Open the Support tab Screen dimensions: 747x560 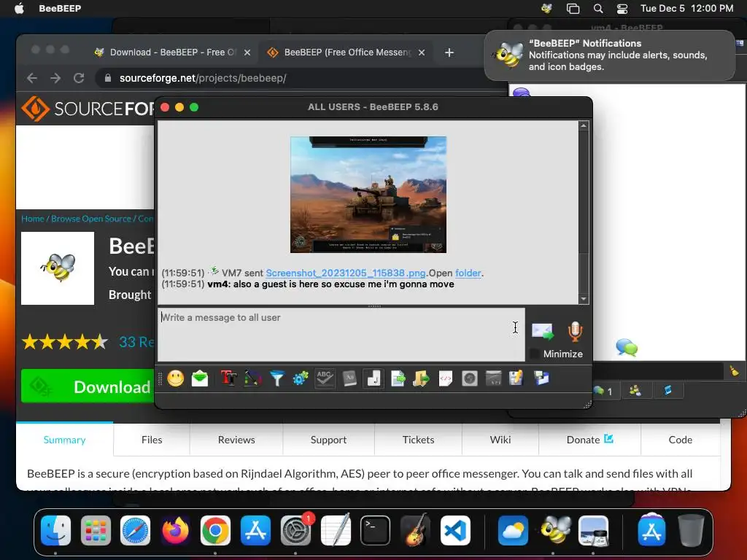329,440
